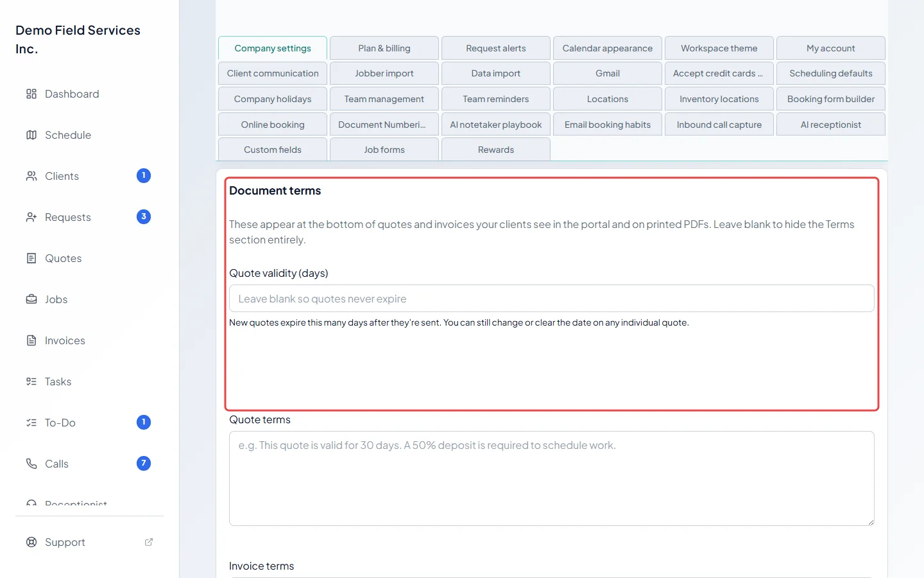The image size is (924, 578).
Task: Click the Schedule map icon
Action: 31,135
